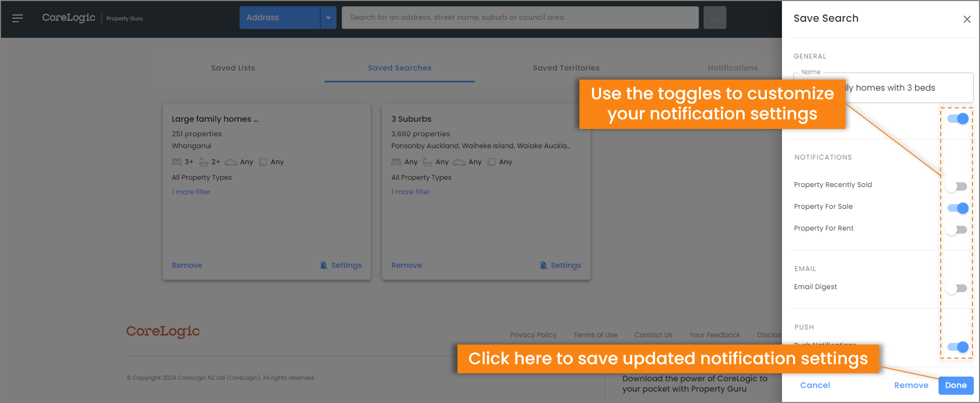Click bell icon on 3 Suburbs card
The width and height of the screenshot is (980, 403).
point(543,265)
